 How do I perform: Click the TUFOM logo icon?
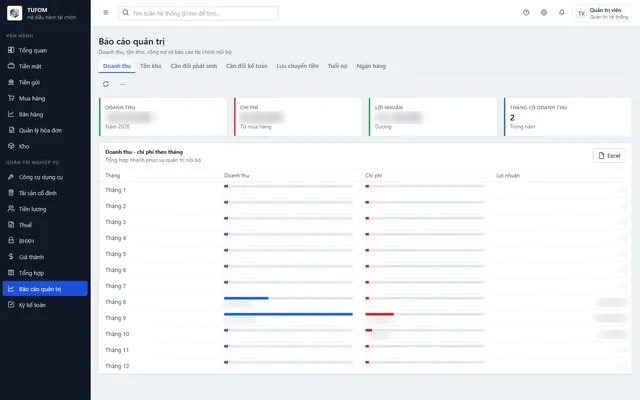click(x=14, y=13)
